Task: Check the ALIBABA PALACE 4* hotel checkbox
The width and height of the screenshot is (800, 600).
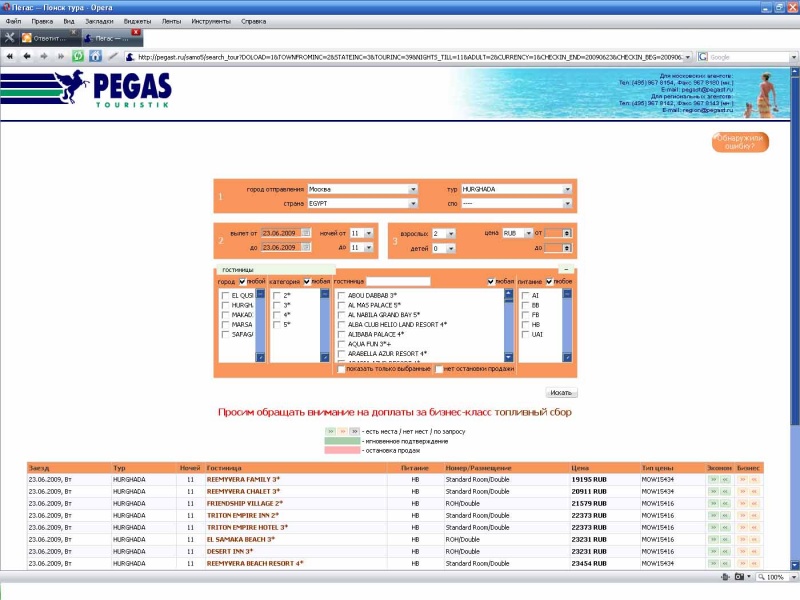Action: [342, 334]
